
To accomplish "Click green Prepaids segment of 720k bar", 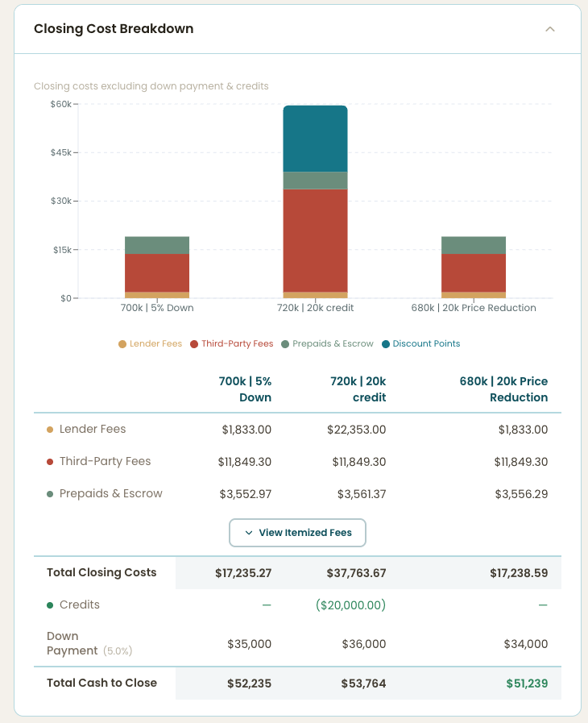I will [315, 181].
